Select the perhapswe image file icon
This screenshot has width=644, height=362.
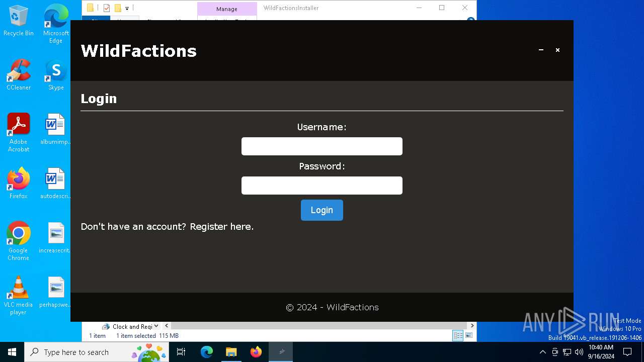(56, 292)
